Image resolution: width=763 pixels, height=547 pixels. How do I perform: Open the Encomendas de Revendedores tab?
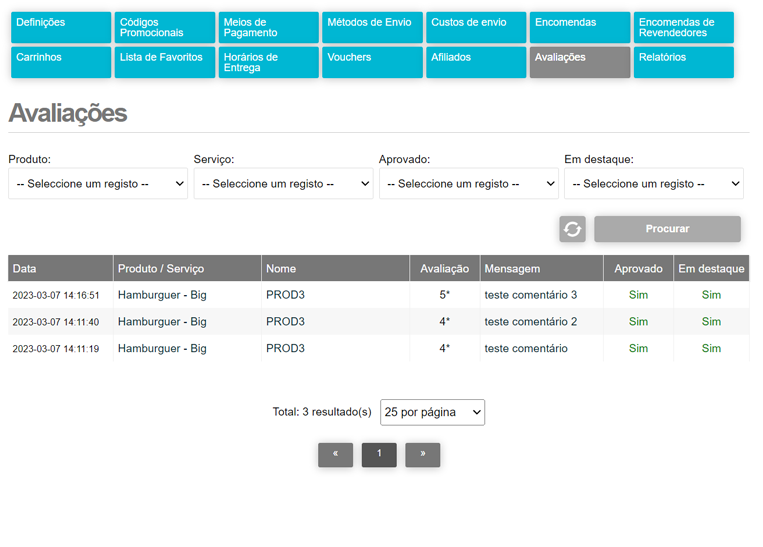[684, 27]
